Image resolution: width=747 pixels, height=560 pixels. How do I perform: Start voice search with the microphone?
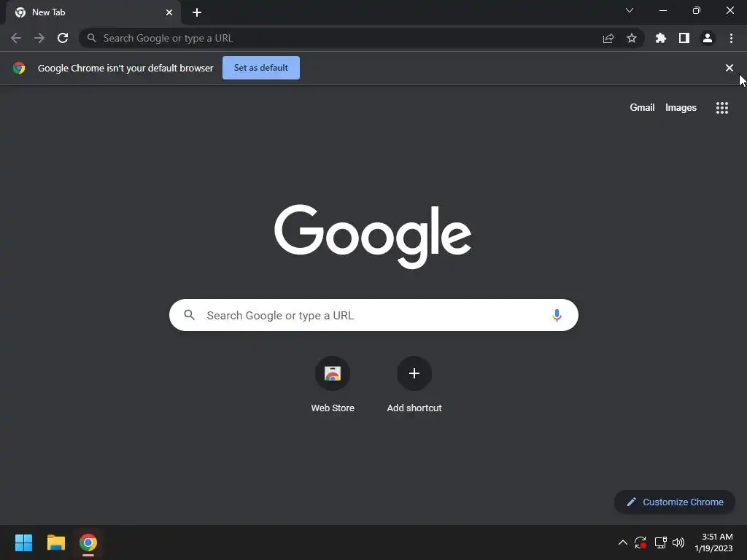pyautogui.click(x=557, y=315)
